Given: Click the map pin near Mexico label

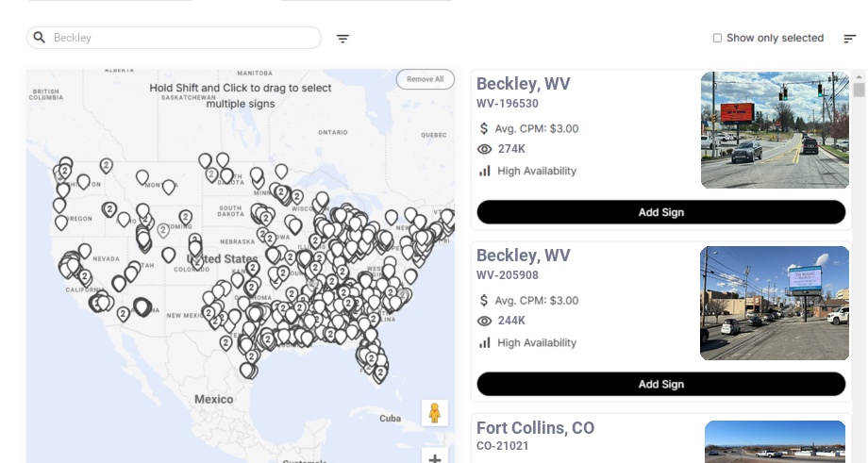Looking at the screenshot, I should click(x=248, y=370).
